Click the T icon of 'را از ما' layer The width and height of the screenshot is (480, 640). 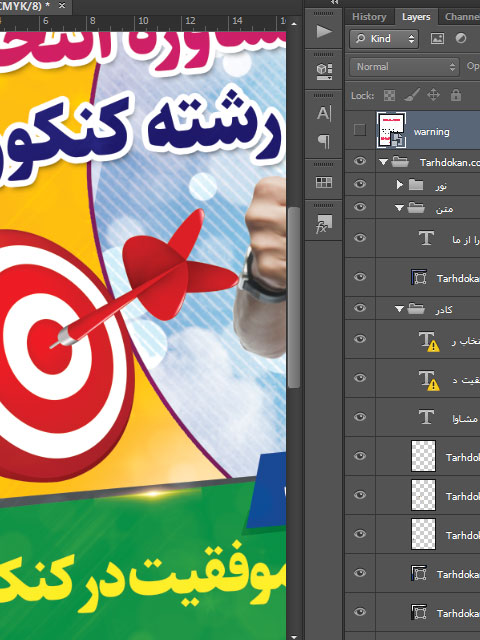point(426,238)
